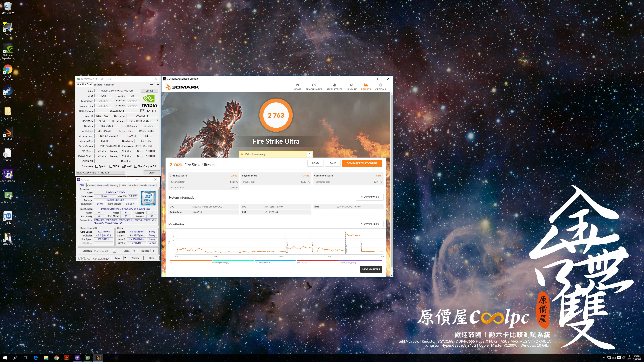Click the Graphics test 1 marker in monitoring chart
The width and height of the screenshot is (644, 362).
click(x=287, y=248)
